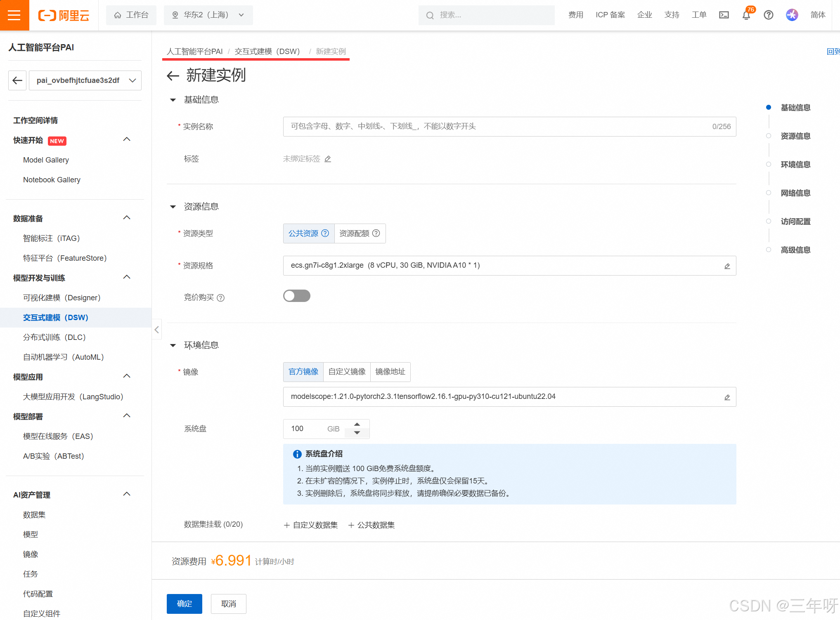This screenshot has height=620, width=840.
Task: Click the edit icon in 资源规格 field
Action: coord(727,266)
